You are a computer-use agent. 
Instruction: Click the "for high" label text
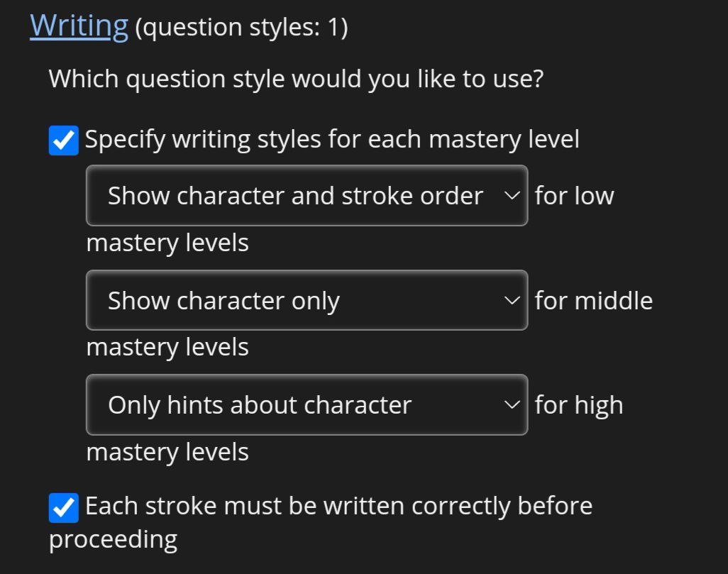(578, 405)
